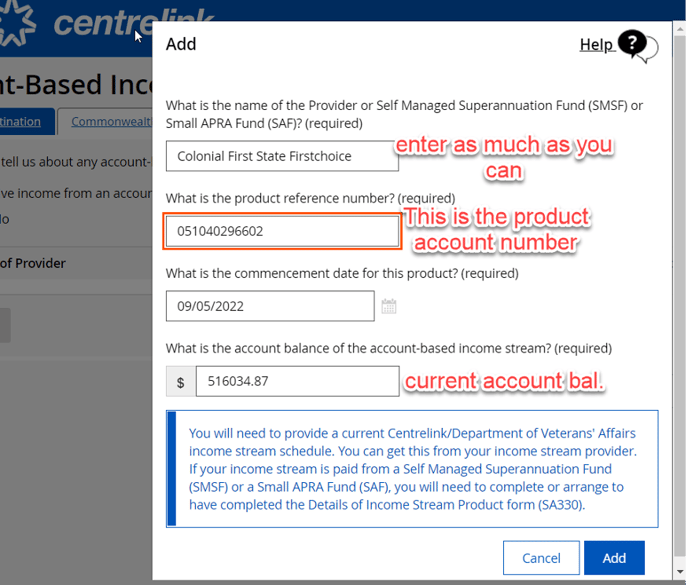
Task: Click the Centrelink star logo
Action: (x=18, y=22)
